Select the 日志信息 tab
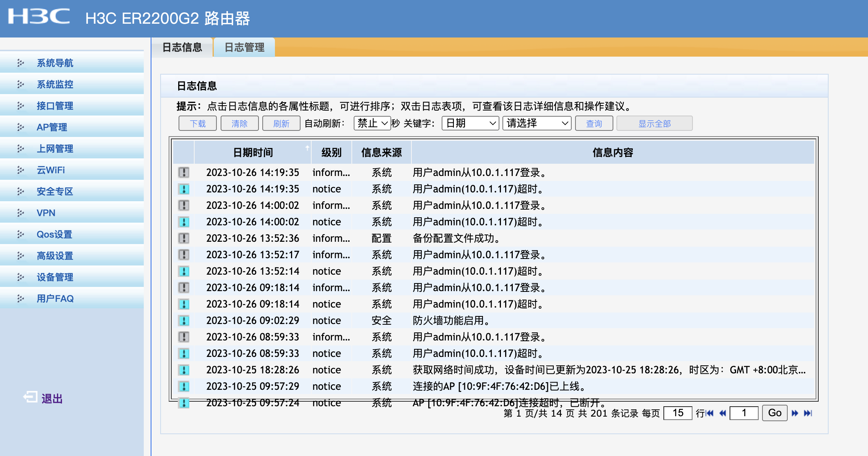The width and height of the screenshot is (868, 456). (x=182, y=47)
